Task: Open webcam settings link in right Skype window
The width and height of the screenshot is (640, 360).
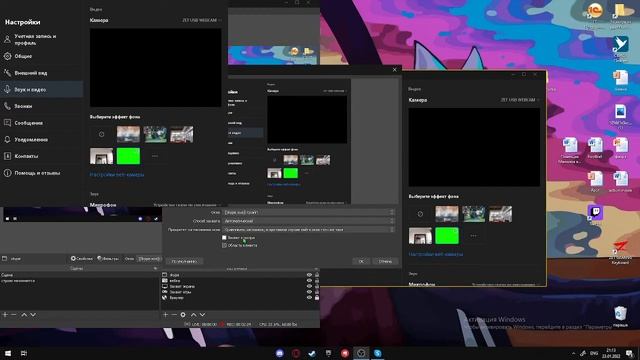Action: click(436, 254)
